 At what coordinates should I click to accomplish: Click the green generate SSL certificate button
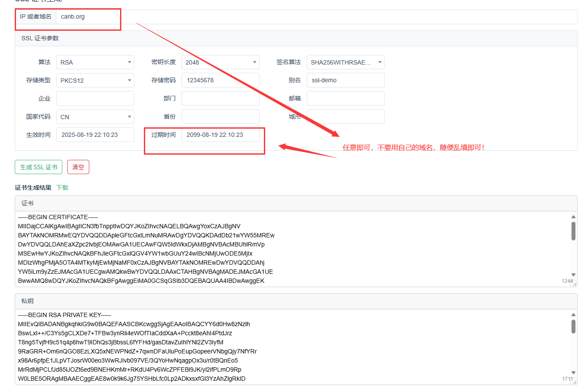coord(39,167)
